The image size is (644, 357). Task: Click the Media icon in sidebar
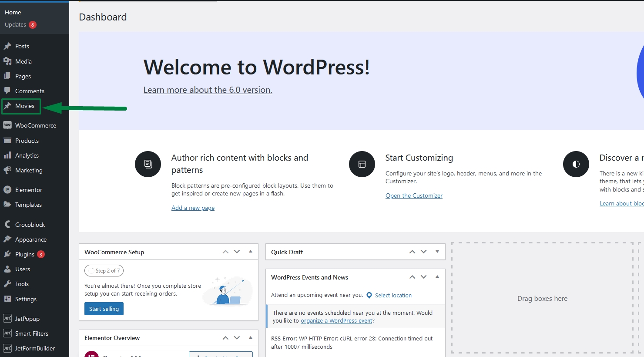tap(7, 61)
